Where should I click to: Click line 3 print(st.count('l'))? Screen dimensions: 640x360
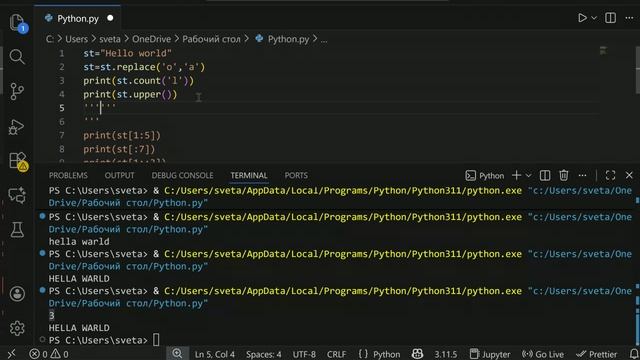click(x=138, y=80)
